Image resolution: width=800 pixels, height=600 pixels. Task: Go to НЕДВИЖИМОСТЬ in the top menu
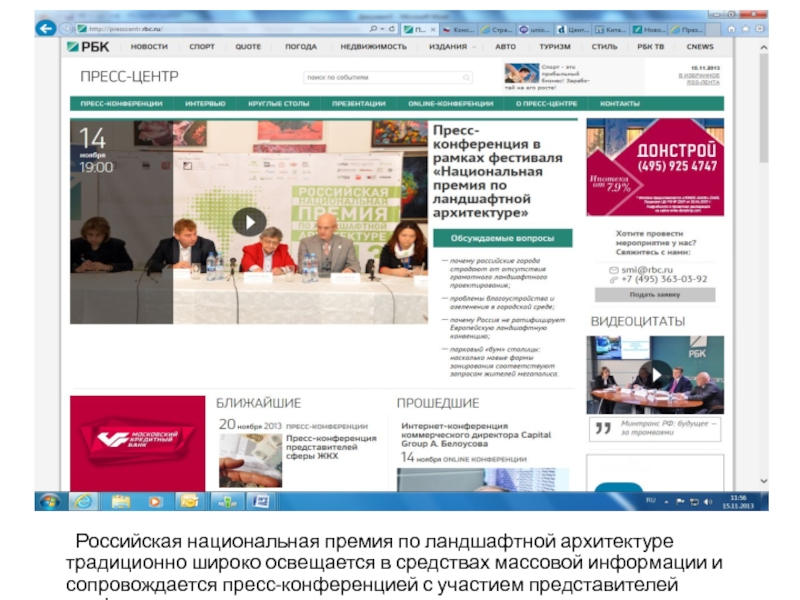(373, 47)
